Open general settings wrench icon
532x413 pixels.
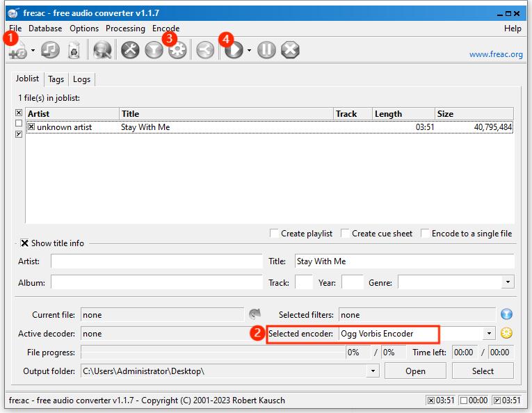click(130, 50)
